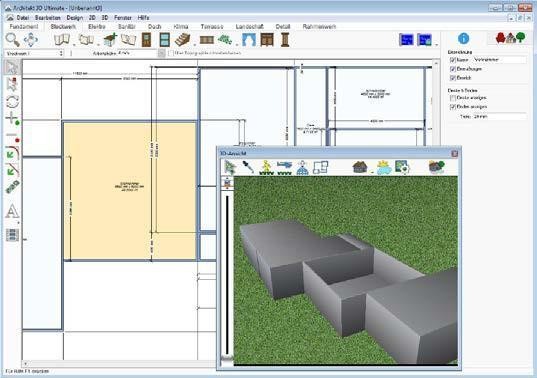Select the staircase tool icon
This screenshot has height=378, width=537.
(183, 40)
